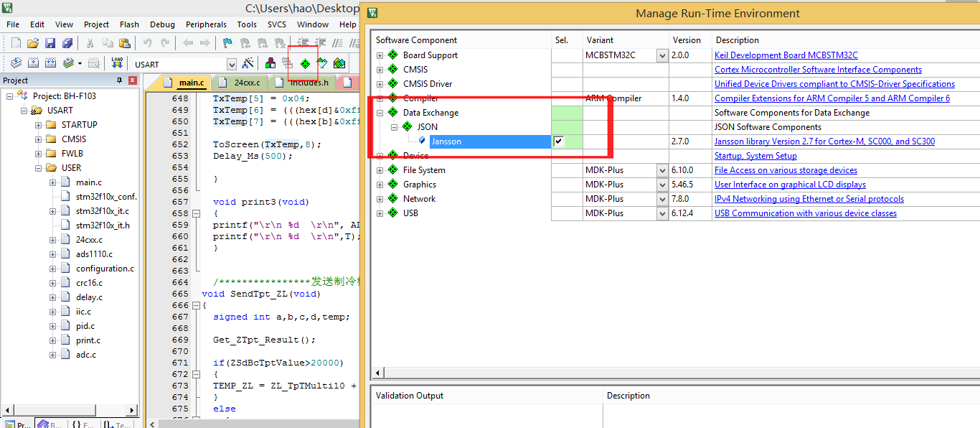Click the Build target icon
980x428 pixels.
(33, 63)
